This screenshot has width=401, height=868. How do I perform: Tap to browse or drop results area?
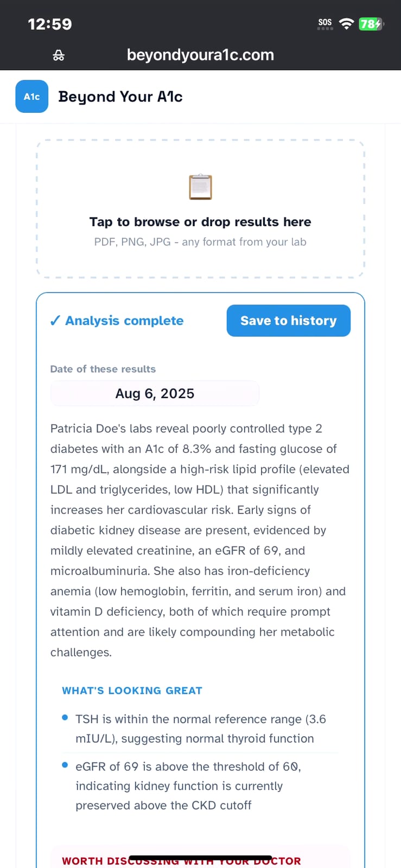[200, 209]
